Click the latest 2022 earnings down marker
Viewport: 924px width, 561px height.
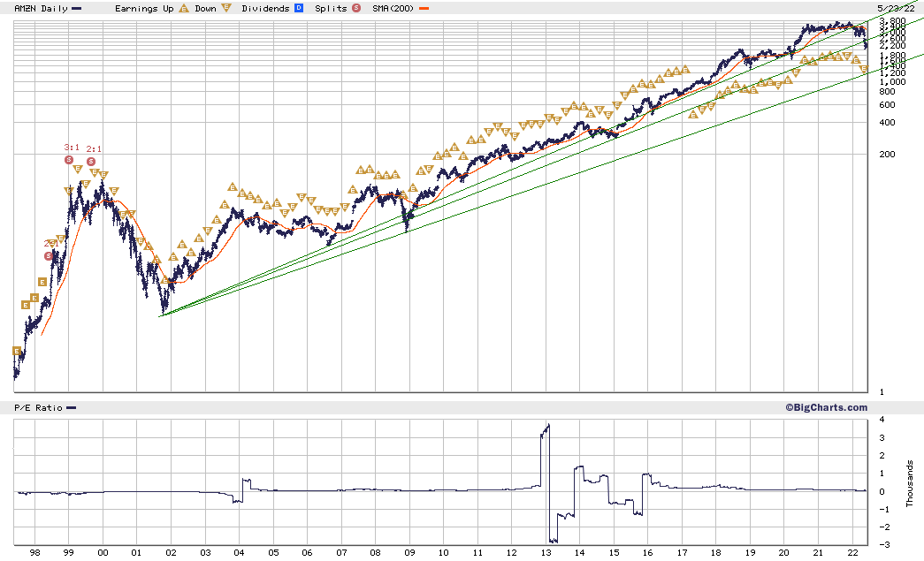[x=864, y=70]
